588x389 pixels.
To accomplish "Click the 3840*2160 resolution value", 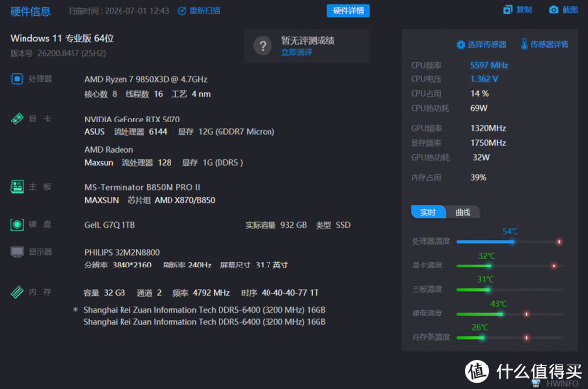I will [131, 266].
